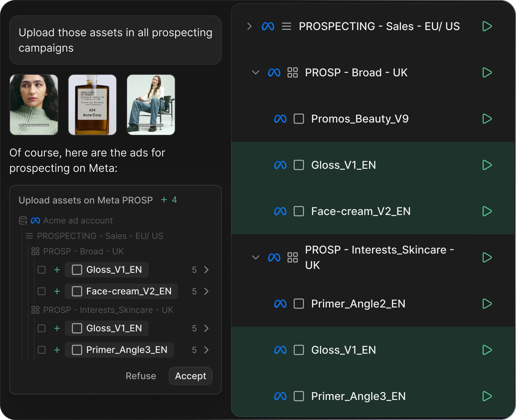Accept the proposed asset upload
This screenshot has height=420, width=516.
point(190,376)
